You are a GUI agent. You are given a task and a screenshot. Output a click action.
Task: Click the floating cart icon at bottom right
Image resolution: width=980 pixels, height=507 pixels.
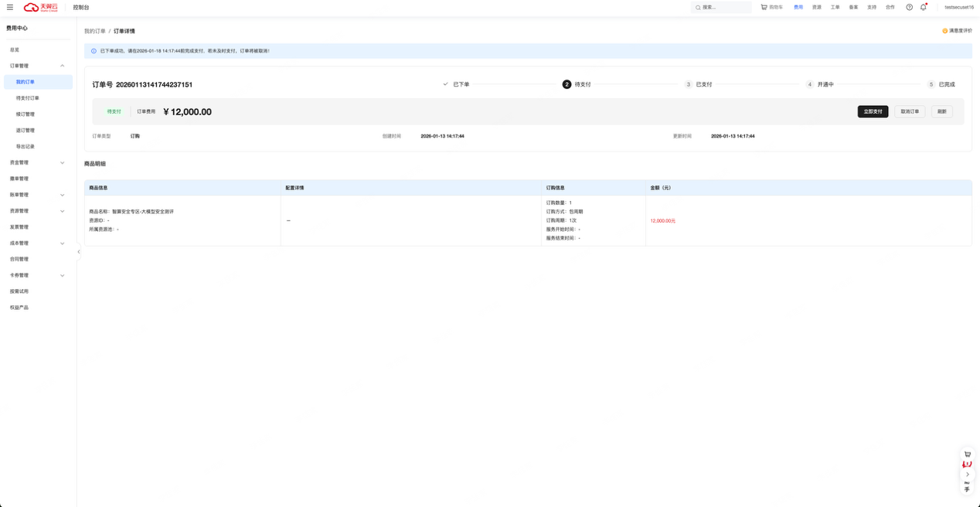pyautogui.click(x=966, y=454)
